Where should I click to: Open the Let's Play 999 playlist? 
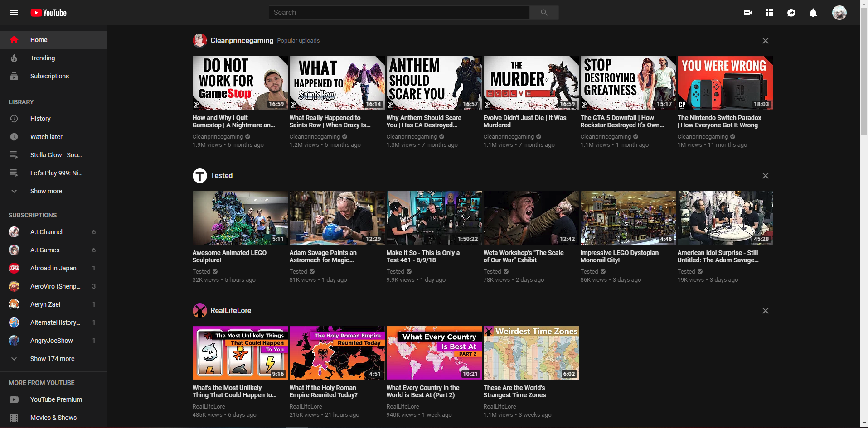point(53,173)
